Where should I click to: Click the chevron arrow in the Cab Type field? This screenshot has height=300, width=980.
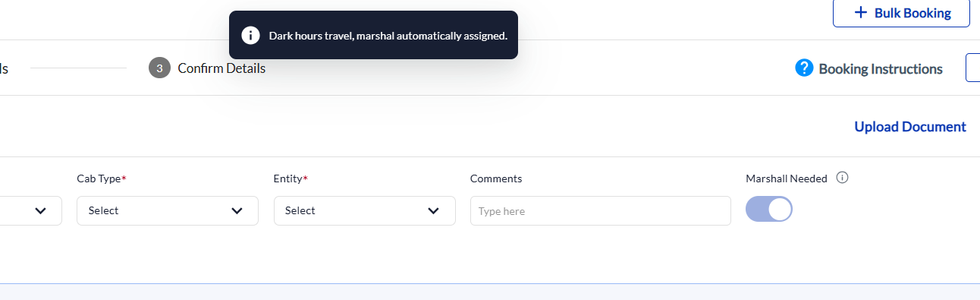point(237,211)
